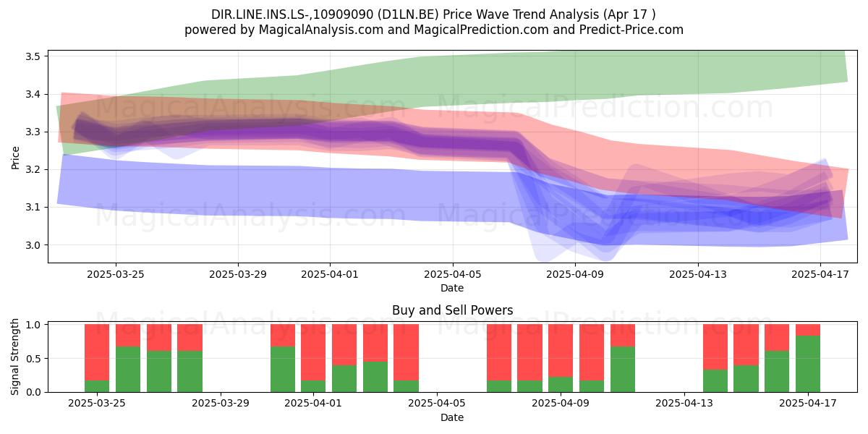Click the 0.0 signal strength tick label
Viewport: 868px width, 434px height.
point(34,392)
